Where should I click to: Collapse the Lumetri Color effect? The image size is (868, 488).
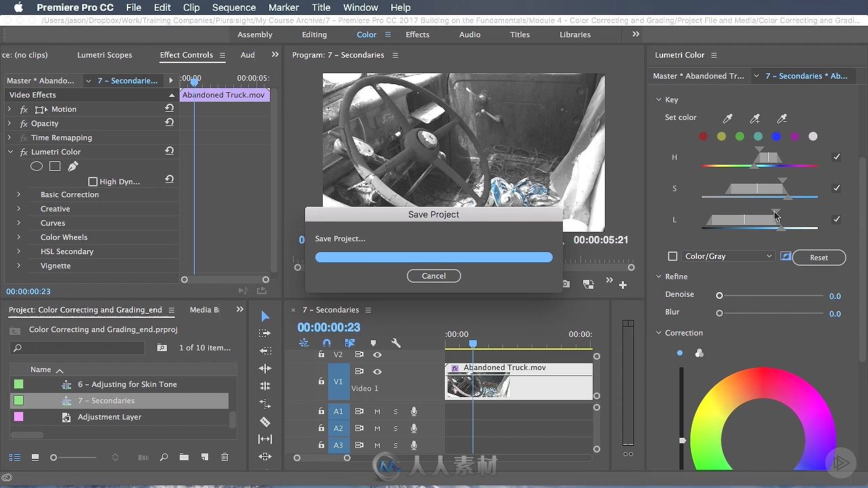9,152
